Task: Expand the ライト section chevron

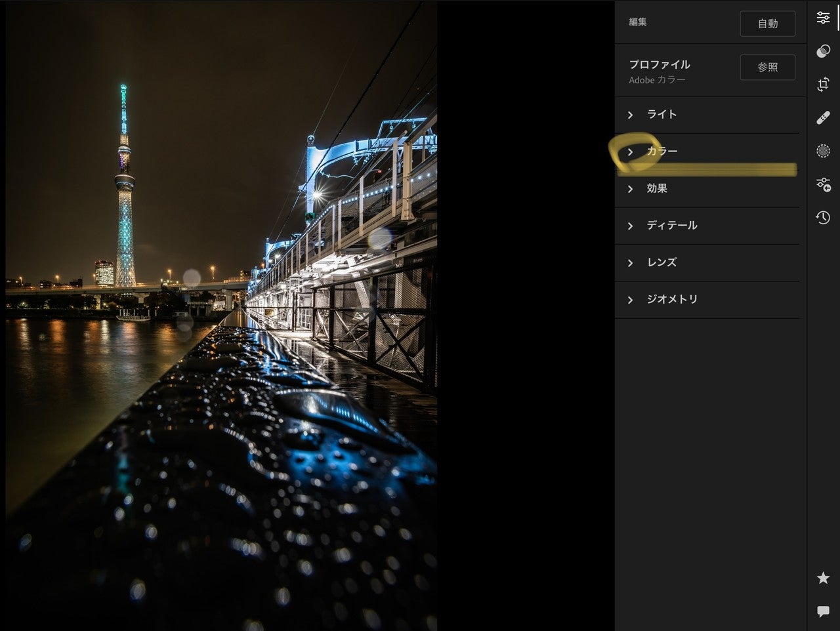Action: [631, 115]
